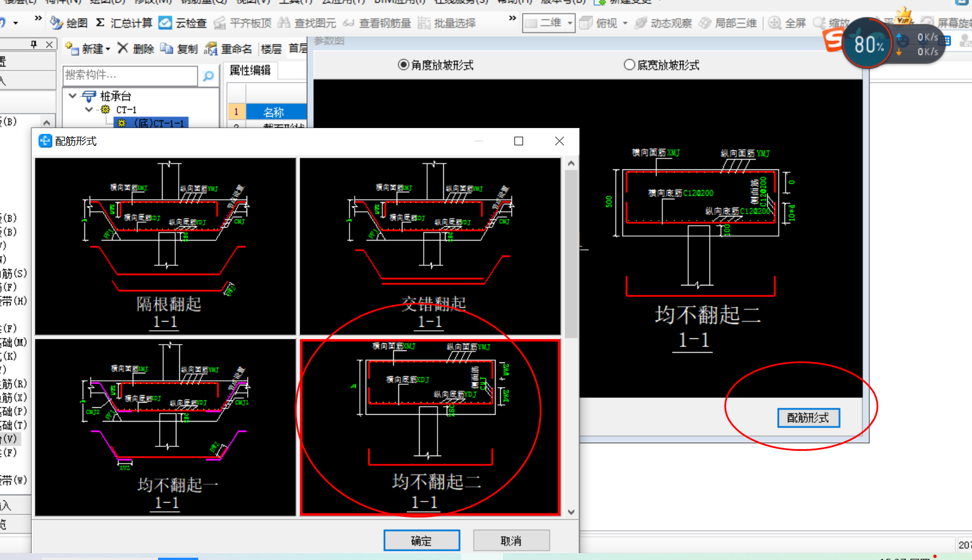Edit 纵向底筋 C12@200 value in diagram
Screen dimensions: 972x560
755,211
